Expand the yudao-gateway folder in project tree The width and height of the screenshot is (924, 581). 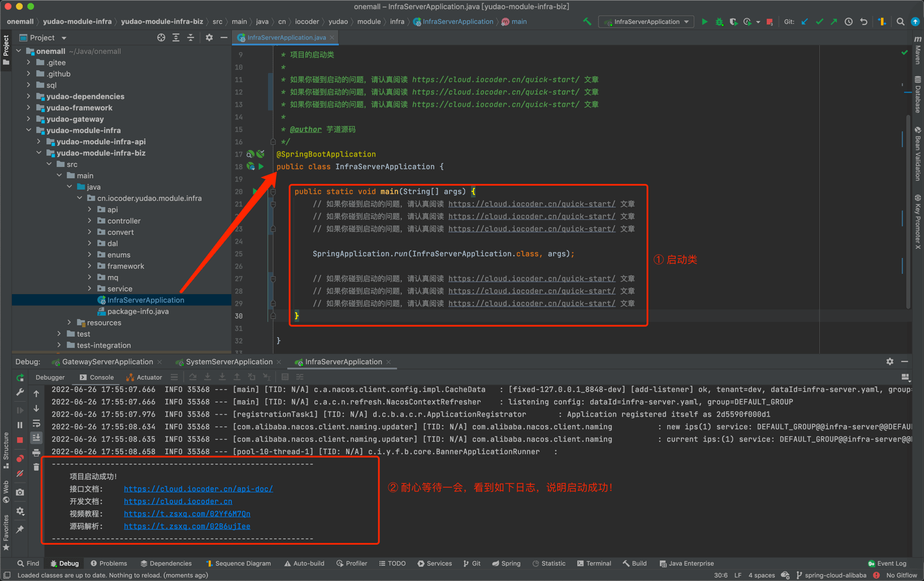(x=29, y=119)
